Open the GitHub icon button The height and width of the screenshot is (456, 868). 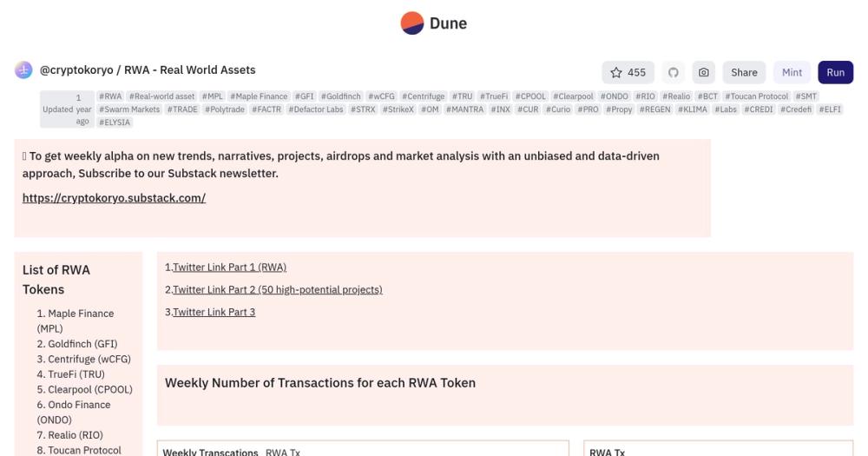(x=674, y=73)
